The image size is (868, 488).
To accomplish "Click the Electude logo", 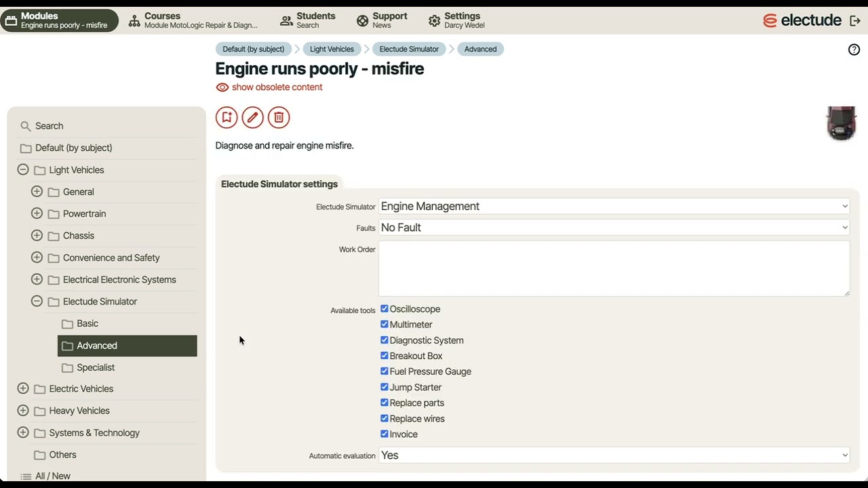I will click(802, 20).
